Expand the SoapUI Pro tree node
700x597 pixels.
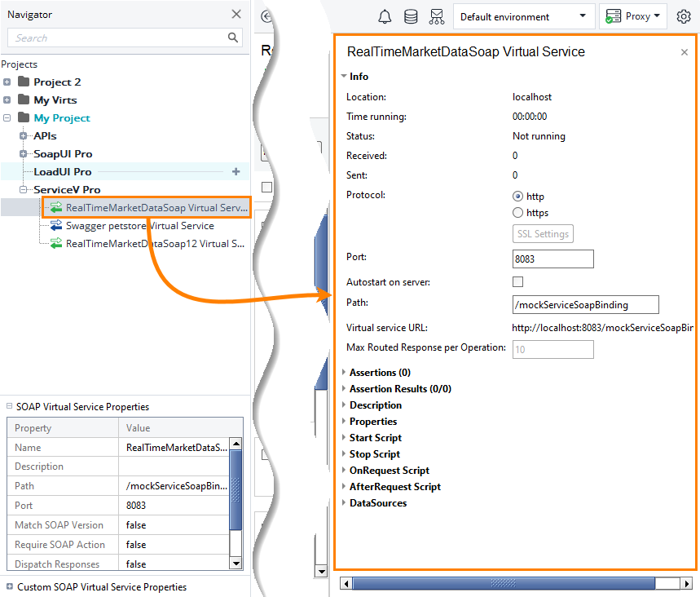(23, 153)
